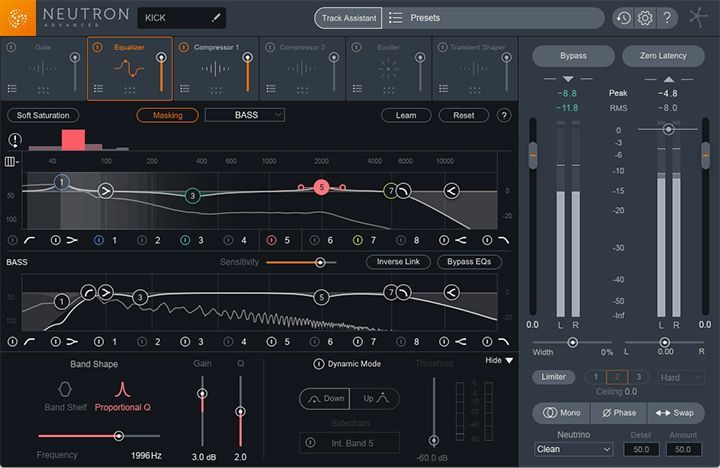720x468 pixels.
Task: Open the Gate module preset list icon
Action: [12, 88]
